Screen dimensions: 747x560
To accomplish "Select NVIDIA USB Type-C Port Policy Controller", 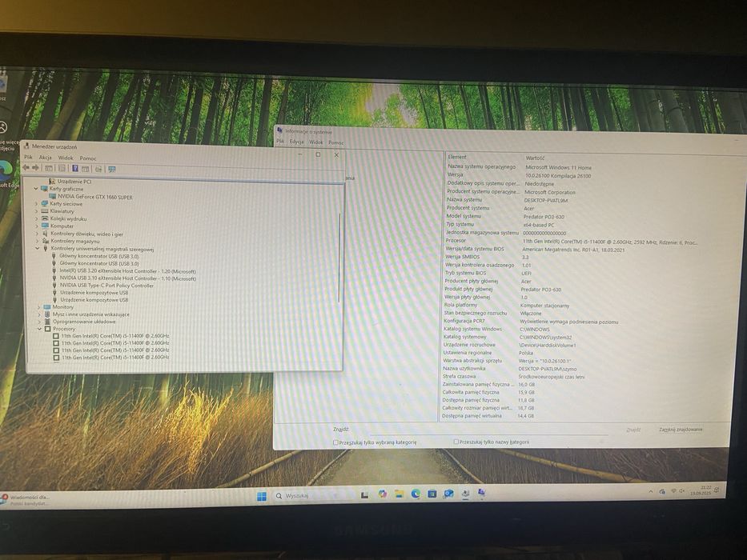I will pos(102,286).
